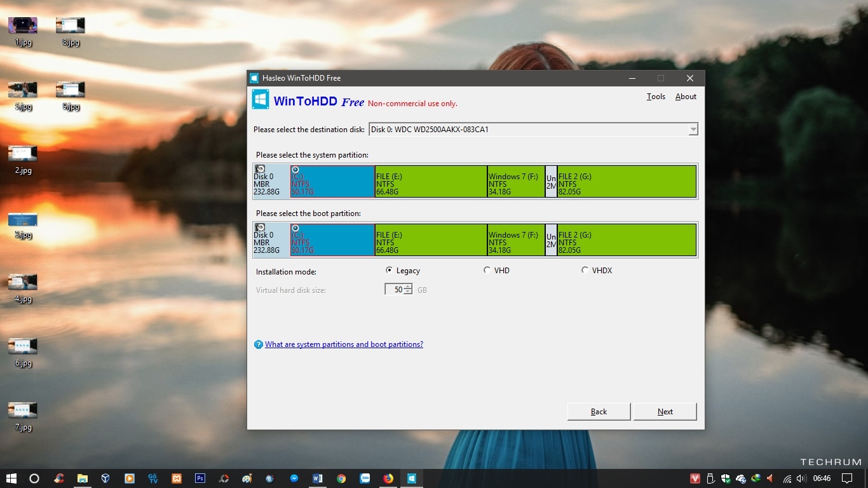Screen dimensions: 868x488
Task: Open the Action Center notifications icon
Action: (x=847, y=478)
